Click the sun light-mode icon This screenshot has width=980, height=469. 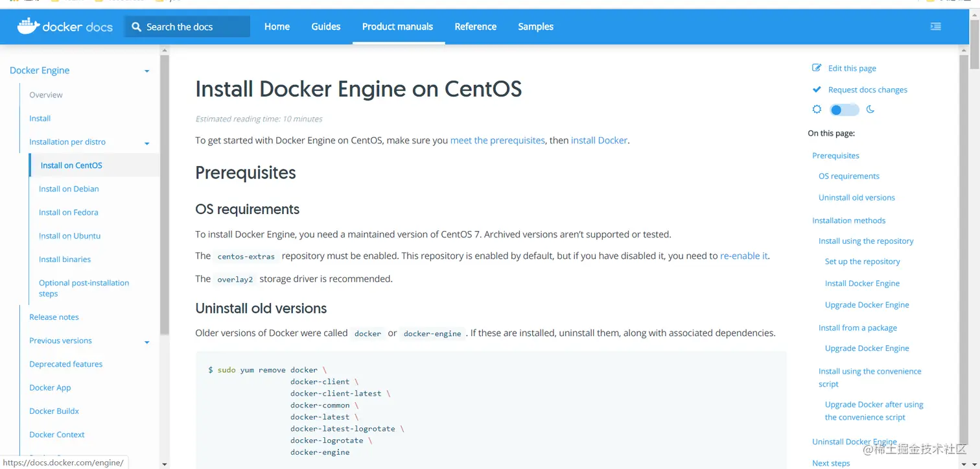pos(817,110)
